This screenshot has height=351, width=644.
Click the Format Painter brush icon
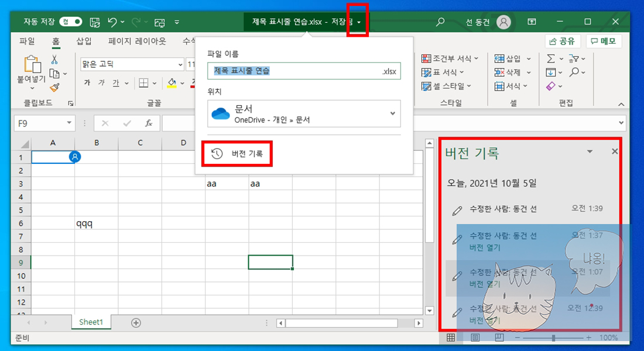[54, 87]
